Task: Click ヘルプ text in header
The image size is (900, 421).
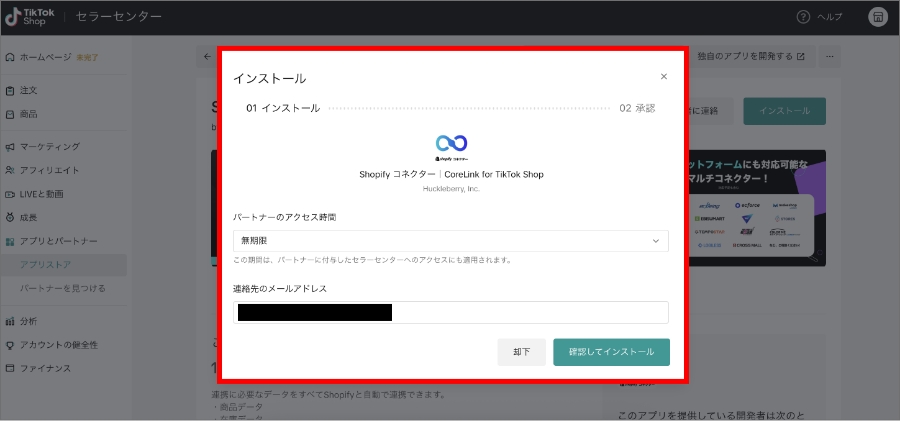Action: [x=829, y=17]
